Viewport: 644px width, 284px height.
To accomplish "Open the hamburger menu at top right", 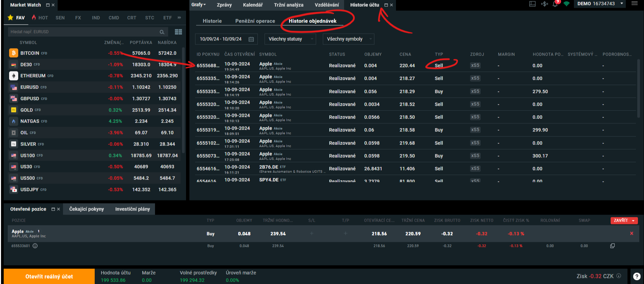I will click(634, 4).
